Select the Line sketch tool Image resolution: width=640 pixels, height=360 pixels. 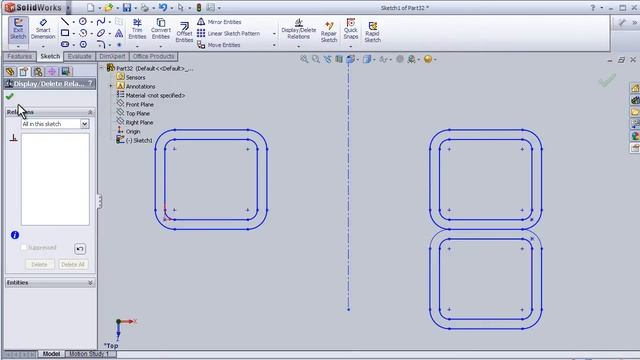[65, 22]
